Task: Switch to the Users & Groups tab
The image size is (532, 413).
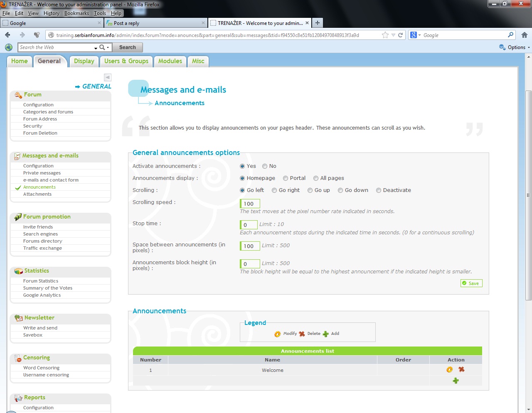Action: coord(126,61)
